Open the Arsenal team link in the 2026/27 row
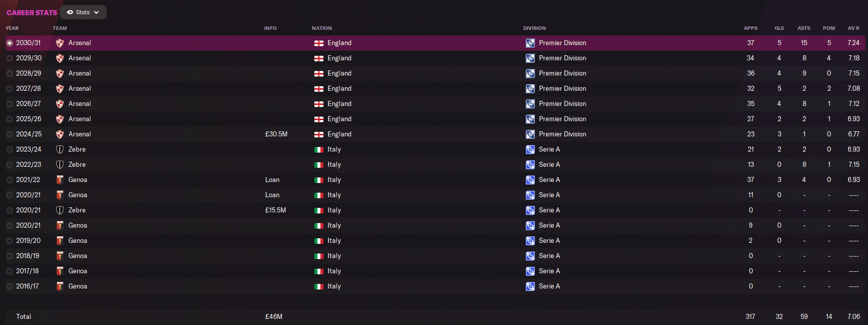Screen dimensions: 868x325 coord(80,104)
